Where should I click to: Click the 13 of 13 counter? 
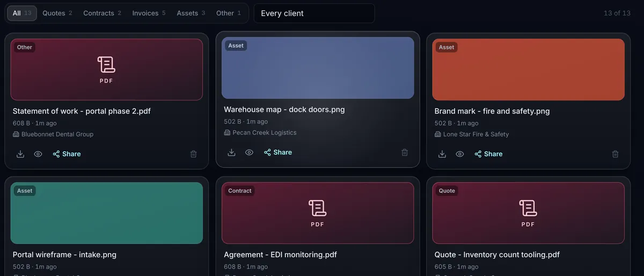point(617,13)
